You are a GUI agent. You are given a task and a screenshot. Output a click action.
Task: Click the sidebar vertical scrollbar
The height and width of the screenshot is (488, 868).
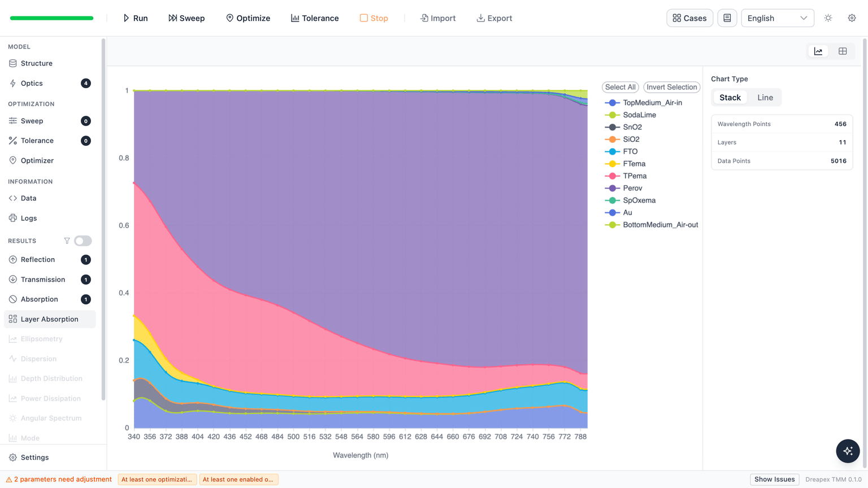click(103, 219)
